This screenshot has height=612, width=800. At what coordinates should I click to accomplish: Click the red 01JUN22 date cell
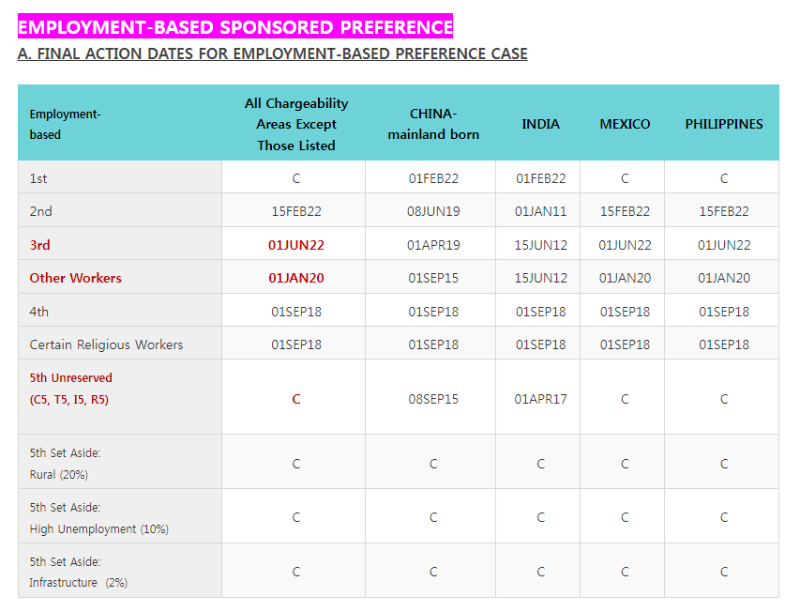tap(296, 245)
